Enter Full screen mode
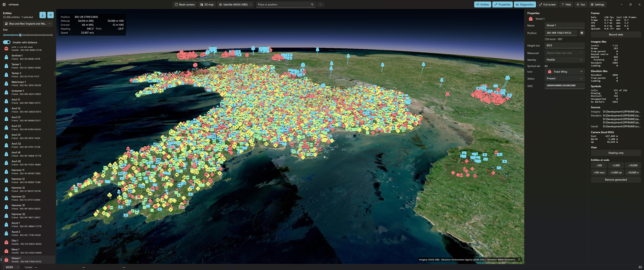Image resolution: width=644 pixels, height=270 pixels. (x=547, y=4)
